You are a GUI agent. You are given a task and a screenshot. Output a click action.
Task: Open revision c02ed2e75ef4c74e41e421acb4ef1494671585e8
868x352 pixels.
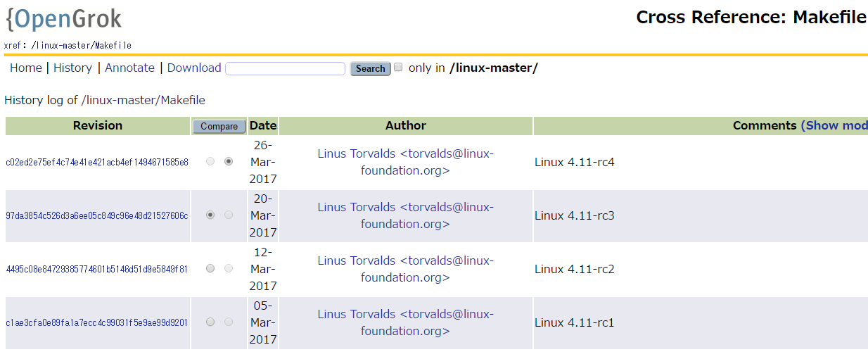point(97,162)
